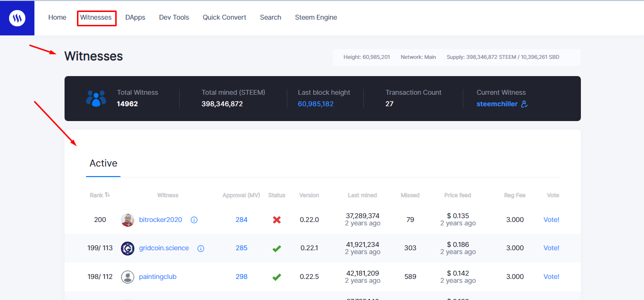Viewport: 644px width, 300px height.
Task: Click gridcoin.science avatar logo
Action: click(x=128, y=248)
